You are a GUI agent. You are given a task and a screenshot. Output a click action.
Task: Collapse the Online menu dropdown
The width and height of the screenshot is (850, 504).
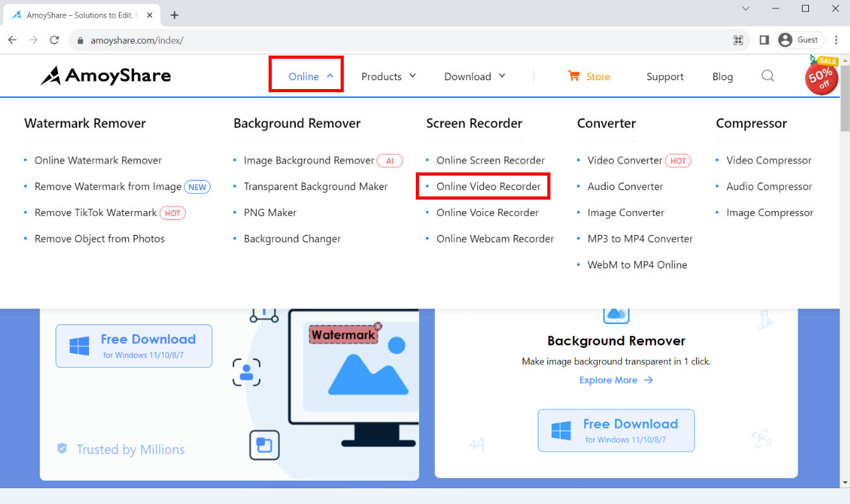click(x=311, y=76)
